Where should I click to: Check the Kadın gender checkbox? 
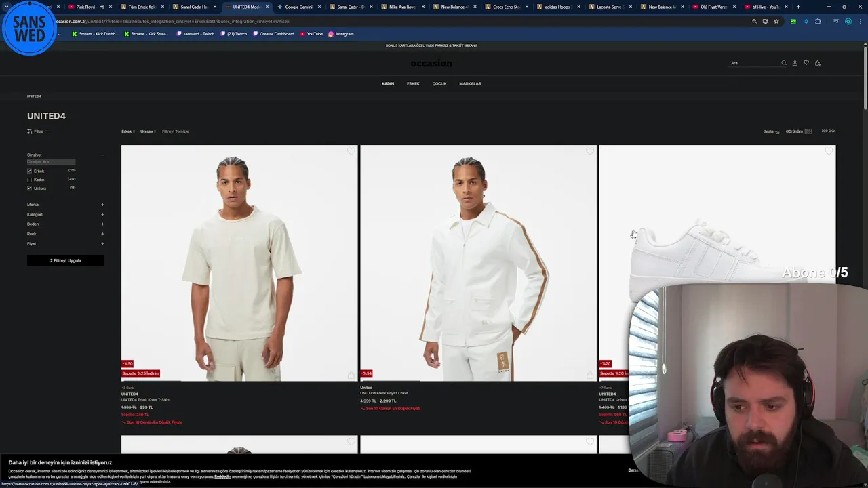point(29,180)
